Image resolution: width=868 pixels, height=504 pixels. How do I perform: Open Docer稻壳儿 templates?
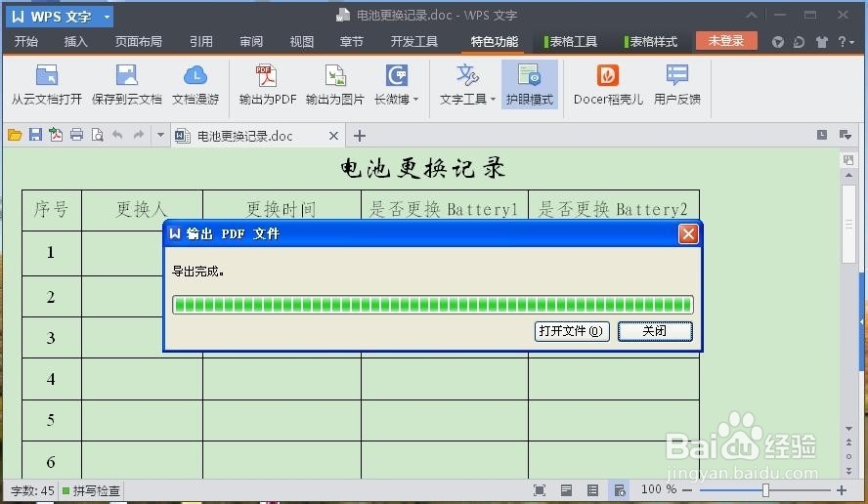[x=608, y=85]
